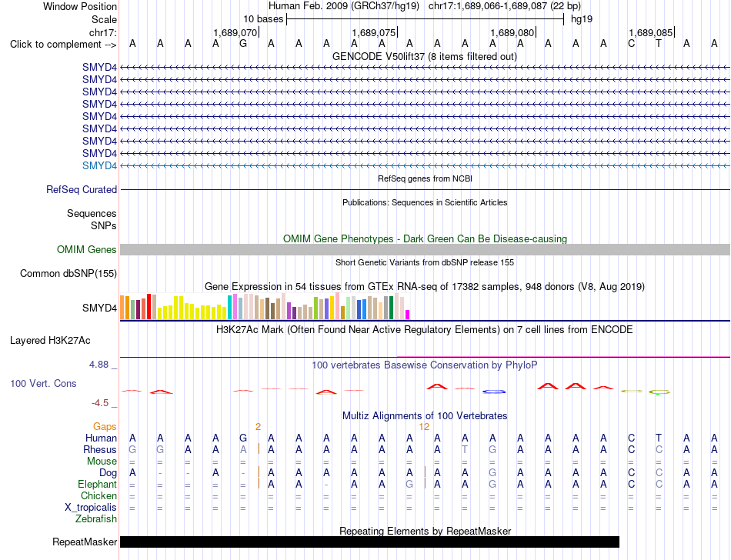Click the Layered H3K27Ac track label

tap(50, 341)
